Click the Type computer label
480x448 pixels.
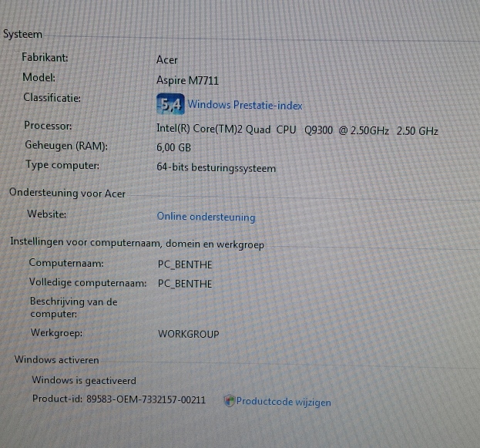62,166
